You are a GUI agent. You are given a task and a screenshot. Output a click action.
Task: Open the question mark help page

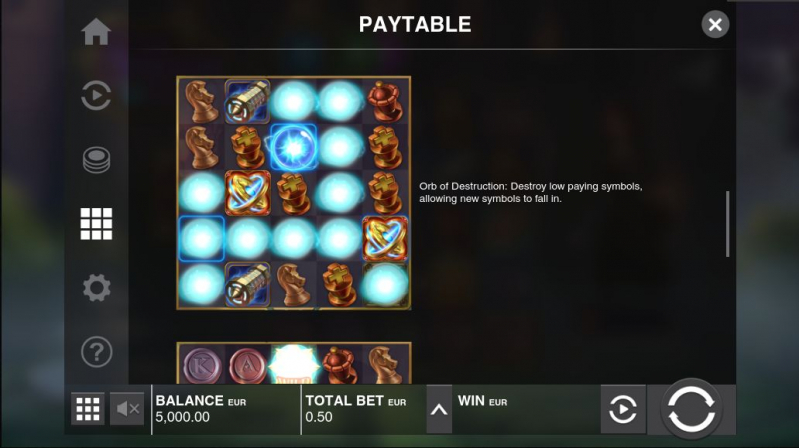tap(96, 352)
